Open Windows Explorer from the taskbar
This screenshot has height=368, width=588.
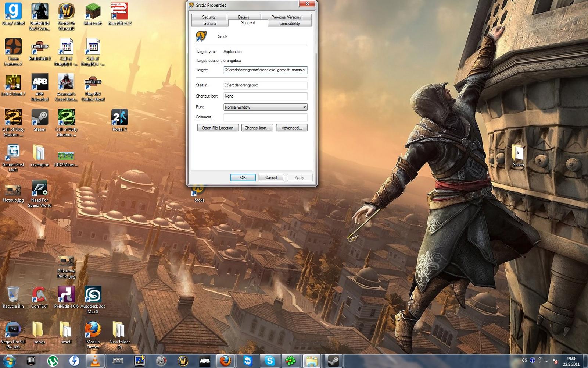[x=312, y=361]
